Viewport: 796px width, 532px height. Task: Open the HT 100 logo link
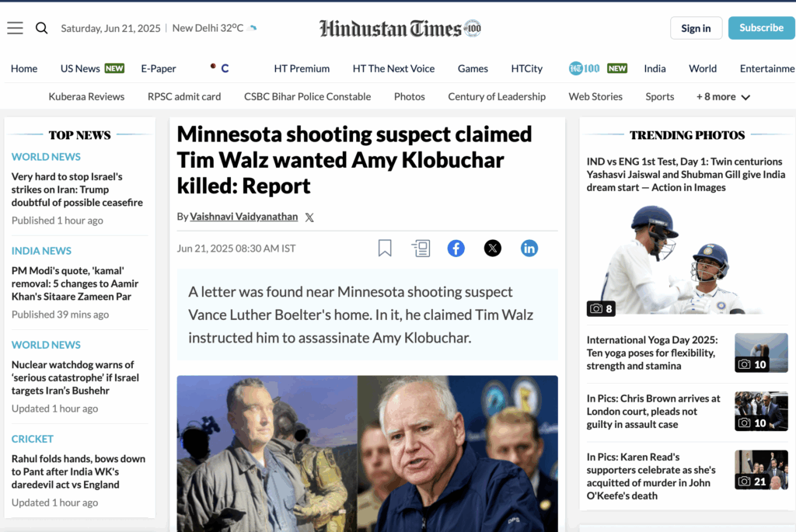[x=585, y=68]
